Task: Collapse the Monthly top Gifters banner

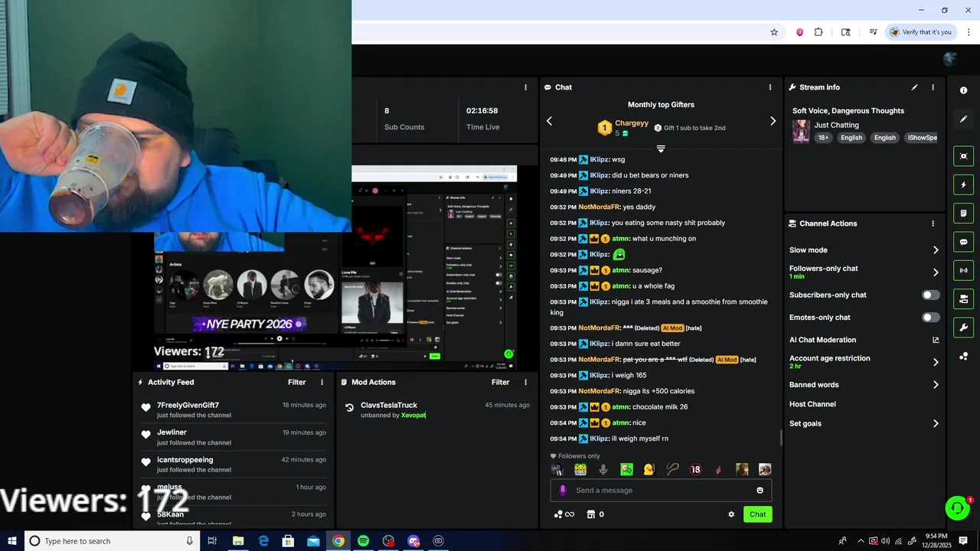Action: point(661,148)
